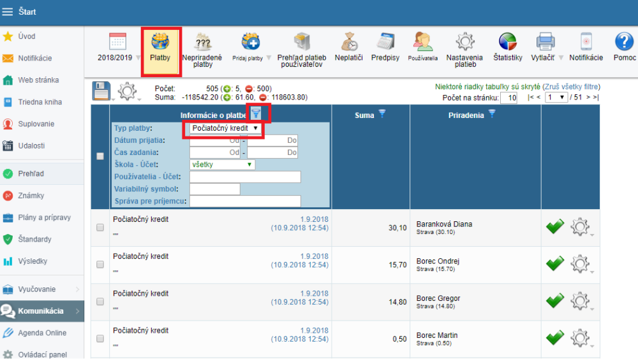Toggle the select-all checkbox in table header
The height and width of the screenshot is (364, 638).
100,156
